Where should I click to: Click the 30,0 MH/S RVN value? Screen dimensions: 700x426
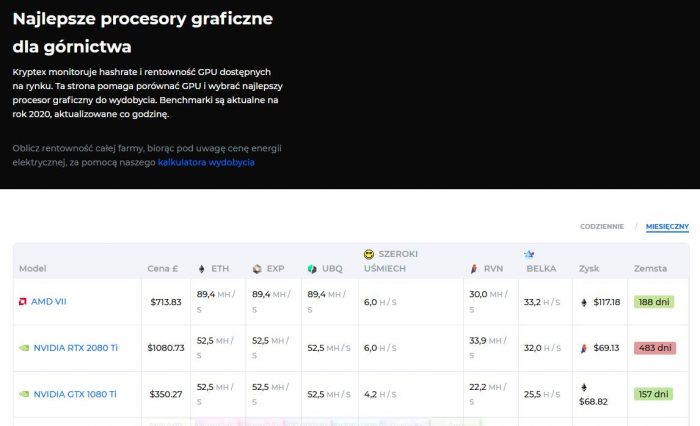point(488,301)
